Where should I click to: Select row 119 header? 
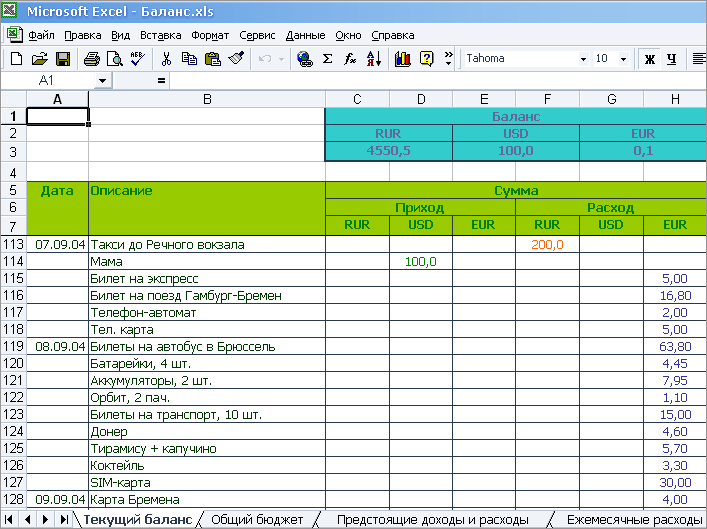click(x=13, y=346)
